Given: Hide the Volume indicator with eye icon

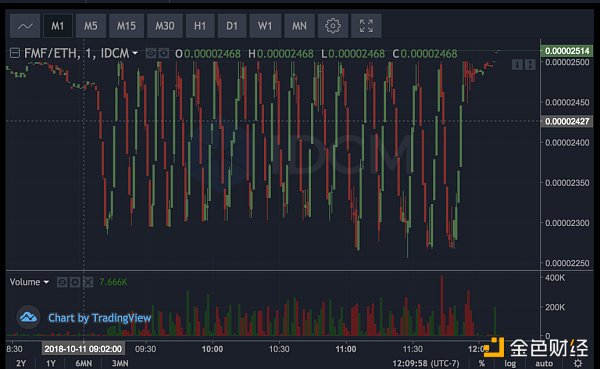Looking at the screenshot, I should [62, 282].
